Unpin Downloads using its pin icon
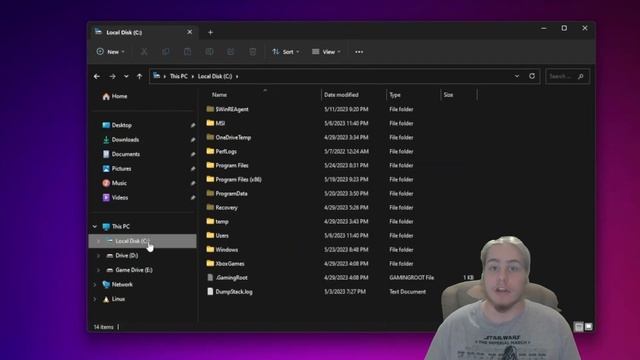This screenshot has width=640, height=360. [192, 140]
